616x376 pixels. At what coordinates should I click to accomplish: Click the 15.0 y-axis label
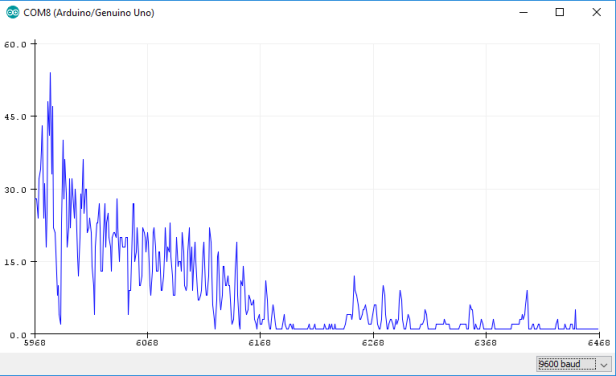point(15,262)
